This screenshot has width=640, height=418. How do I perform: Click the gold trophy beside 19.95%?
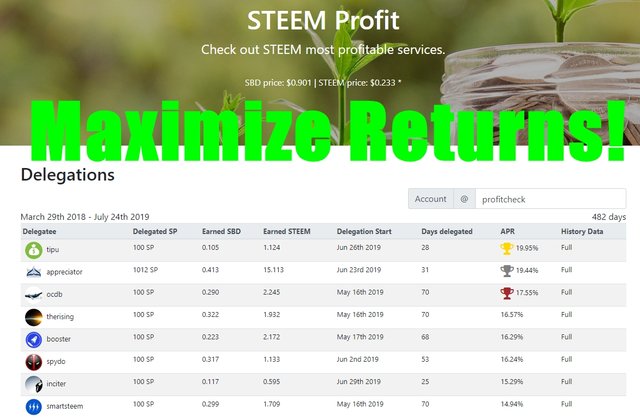click(507, 248)
